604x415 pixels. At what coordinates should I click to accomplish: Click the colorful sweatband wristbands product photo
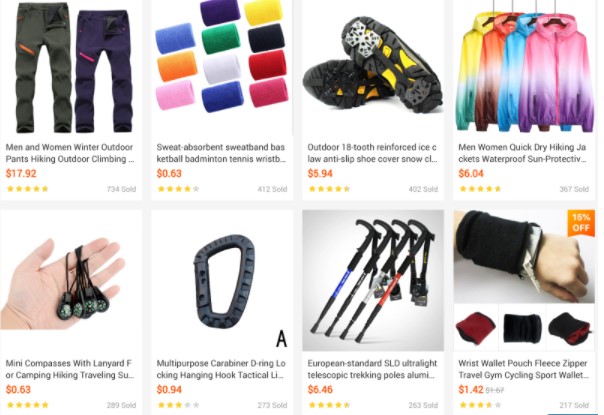222,67
